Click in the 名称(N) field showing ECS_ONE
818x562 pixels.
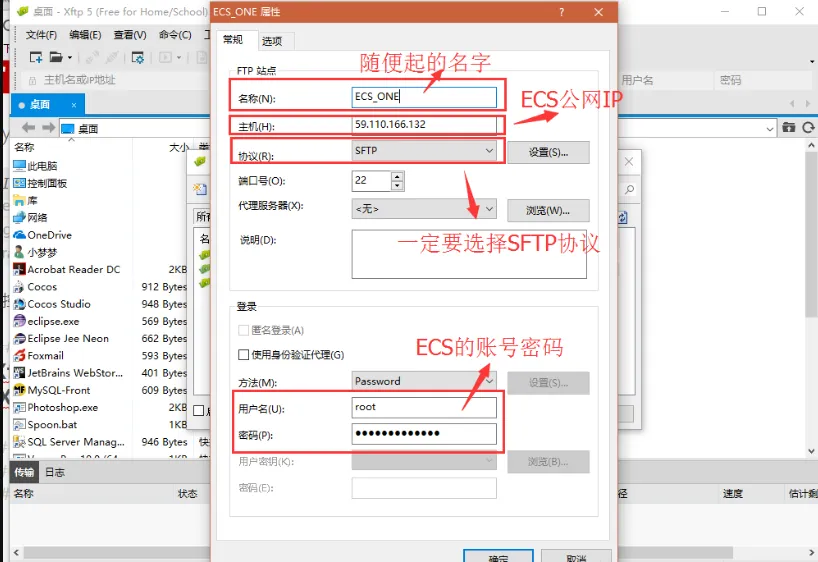pyautogui.click(x=424, y=97)
